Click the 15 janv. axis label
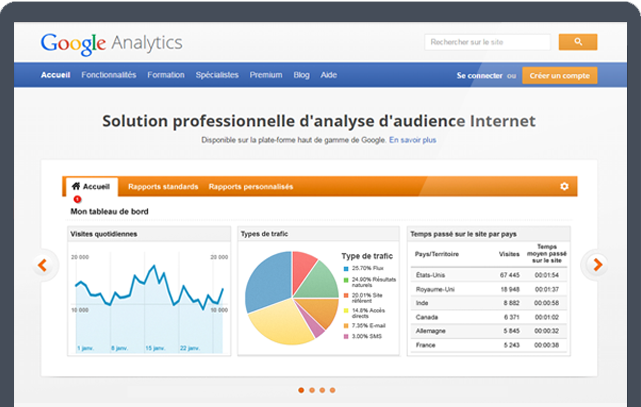This screenshot has height=407, width=641. [155, 348]
